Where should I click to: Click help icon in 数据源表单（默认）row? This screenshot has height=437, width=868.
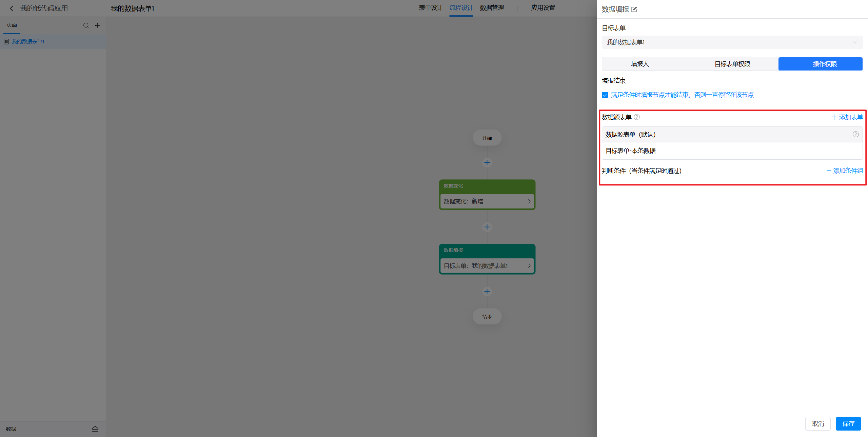855,134
